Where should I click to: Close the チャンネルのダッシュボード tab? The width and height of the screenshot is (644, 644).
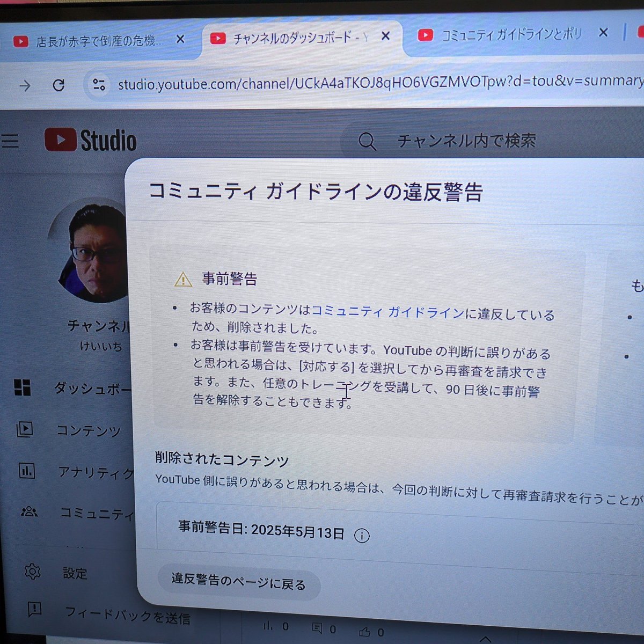pos(385,36)
